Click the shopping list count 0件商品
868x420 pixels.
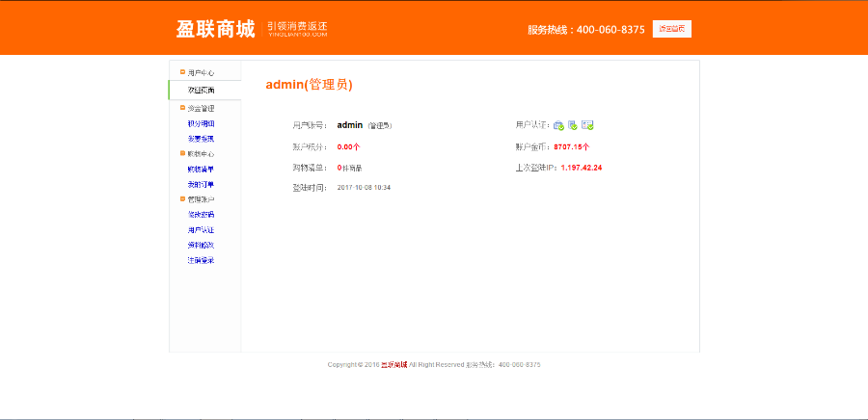click(x=350, y=168)
